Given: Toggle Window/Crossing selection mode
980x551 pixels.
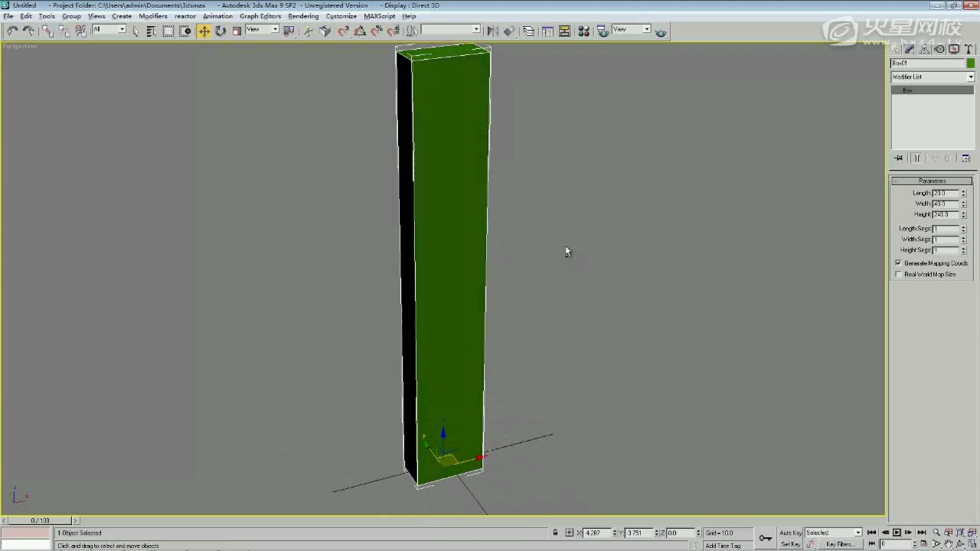Looking at the screenshot, I should 184,31.
